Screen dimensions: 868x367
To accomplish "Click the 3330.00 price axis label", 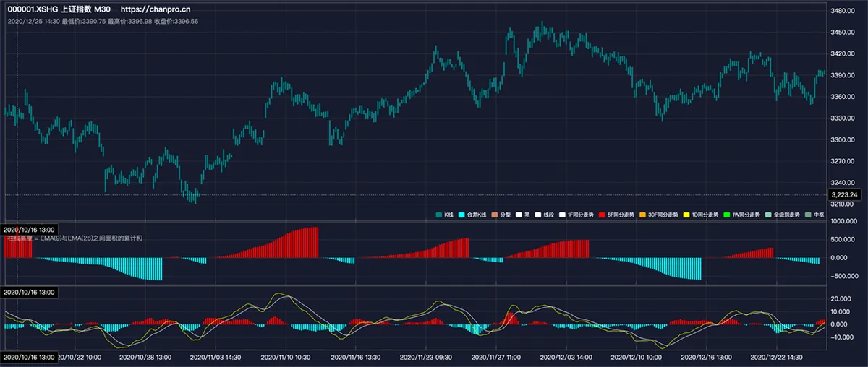I will (x=843, y=118).
